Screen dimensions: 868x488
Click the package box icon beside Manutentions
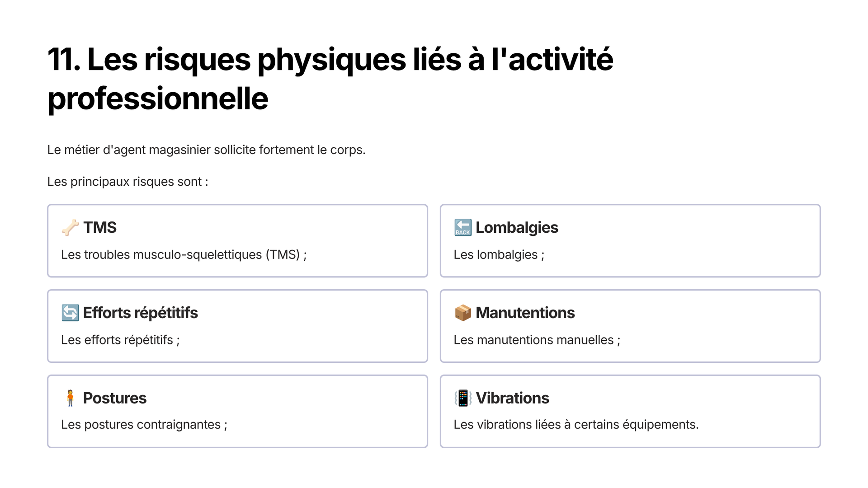(x=463, y=313)
